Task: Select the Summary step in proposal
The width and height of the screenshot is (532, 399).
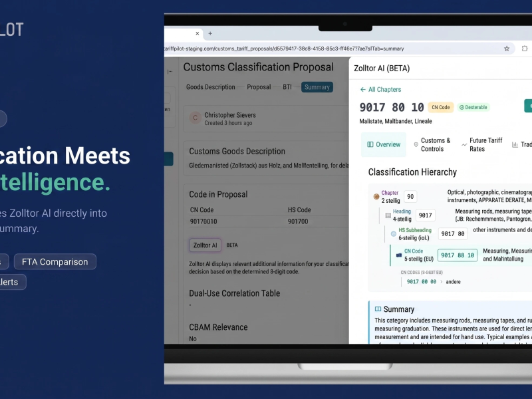Action: point(317,87)
